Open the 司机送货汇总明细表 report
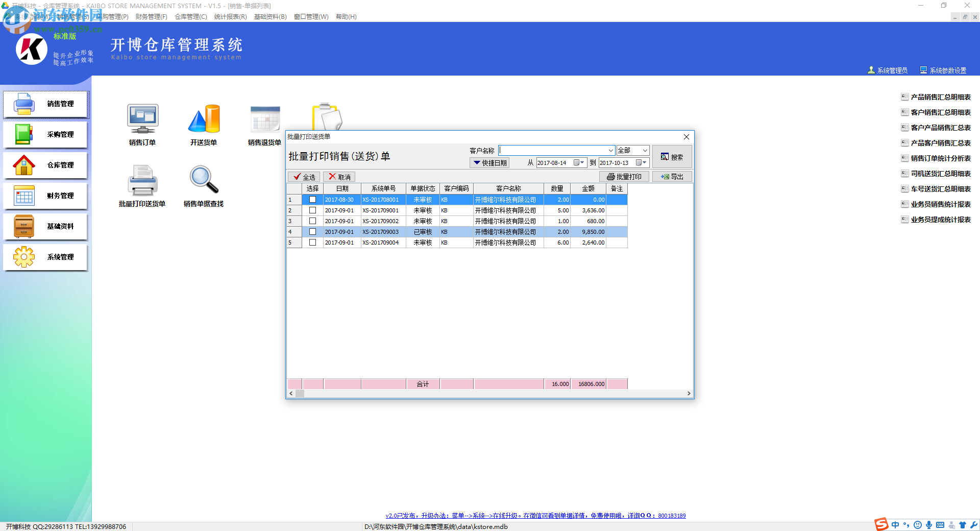Image resolution: width=980 pixels, height=531 pixels. tap(936, 174)
